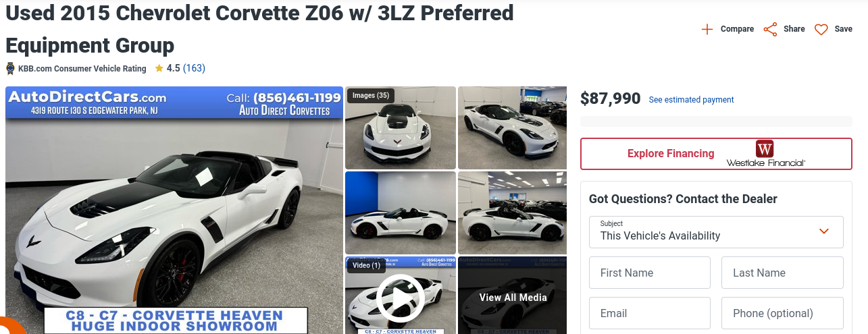Click the Explore Financing button

716,154
